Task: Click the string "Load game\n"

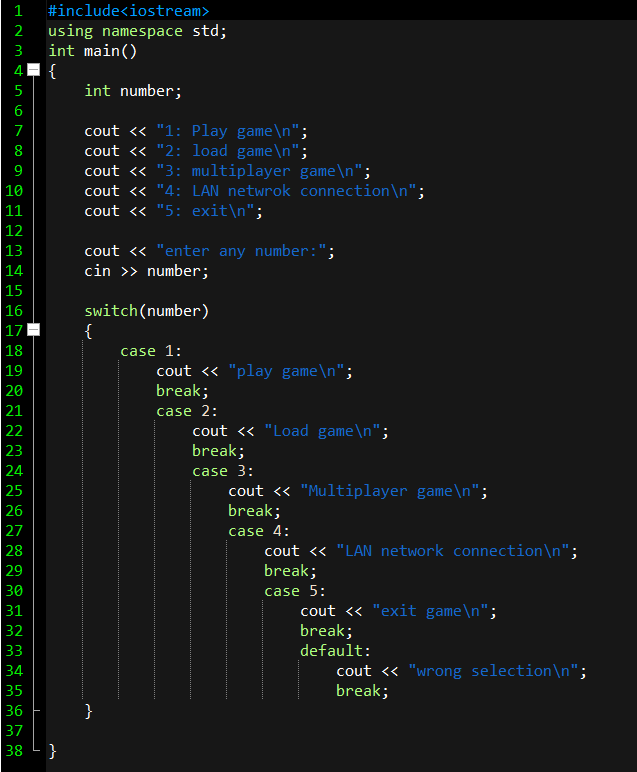Action: tap(322, 431)
